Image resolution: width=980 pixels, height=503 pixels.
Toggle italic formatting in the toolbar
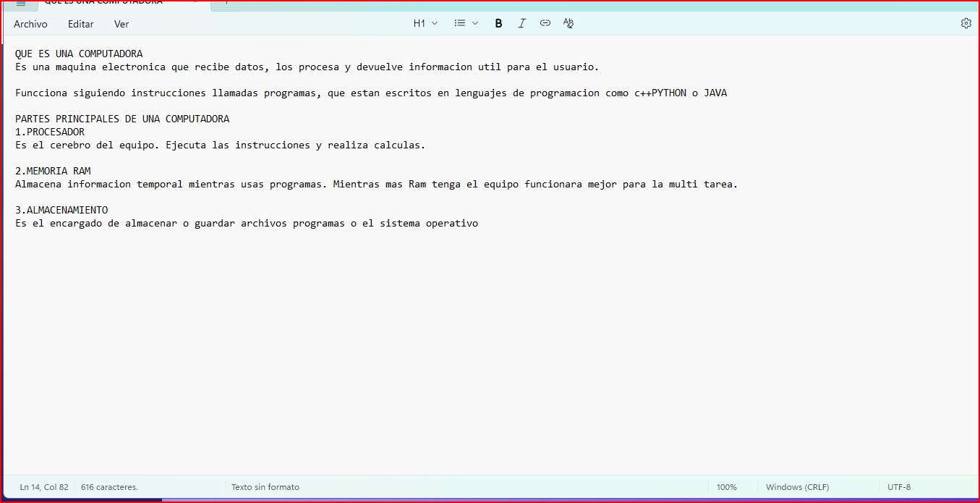pos(521,23)
